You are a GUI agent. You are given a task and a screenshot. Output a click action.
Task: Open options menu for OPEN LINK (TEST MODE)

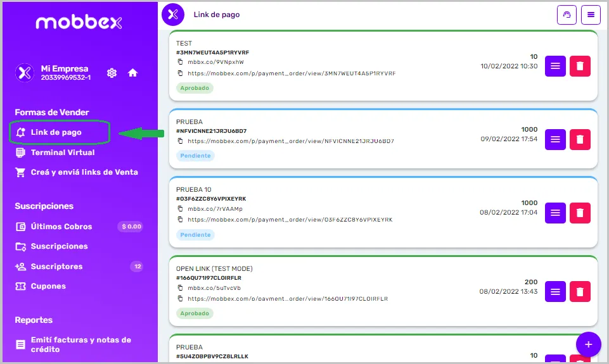tap(555, 291)
